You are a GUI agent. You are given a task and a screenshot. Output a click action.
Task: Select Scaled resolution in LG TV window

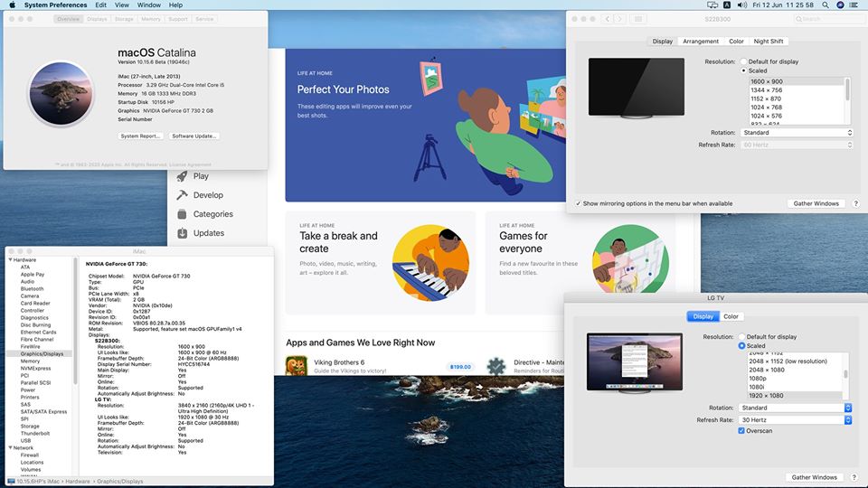tap(741, 346)
